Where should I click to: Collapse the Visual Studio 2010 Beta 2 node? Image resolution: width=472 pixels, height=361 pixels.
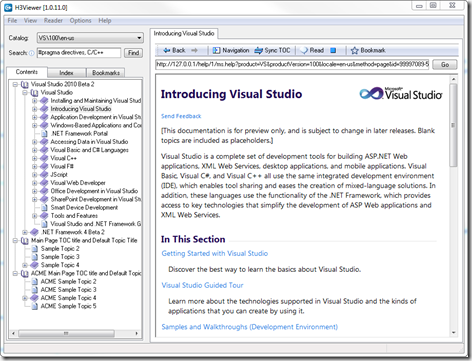[15, 84]
